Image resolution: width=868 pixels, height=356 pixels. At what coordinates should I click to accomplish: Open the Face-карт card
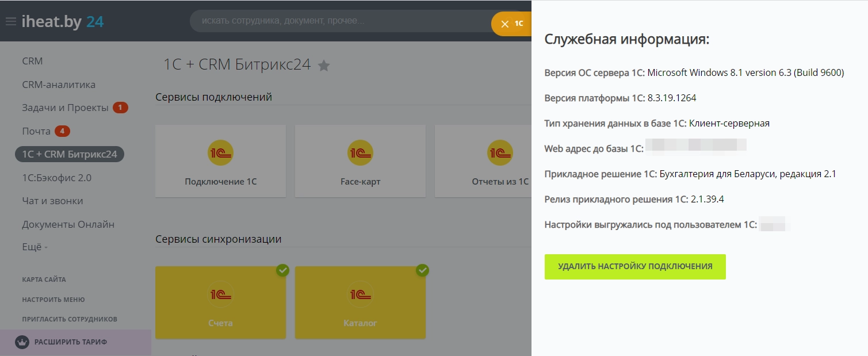click(x=360, y=161)
